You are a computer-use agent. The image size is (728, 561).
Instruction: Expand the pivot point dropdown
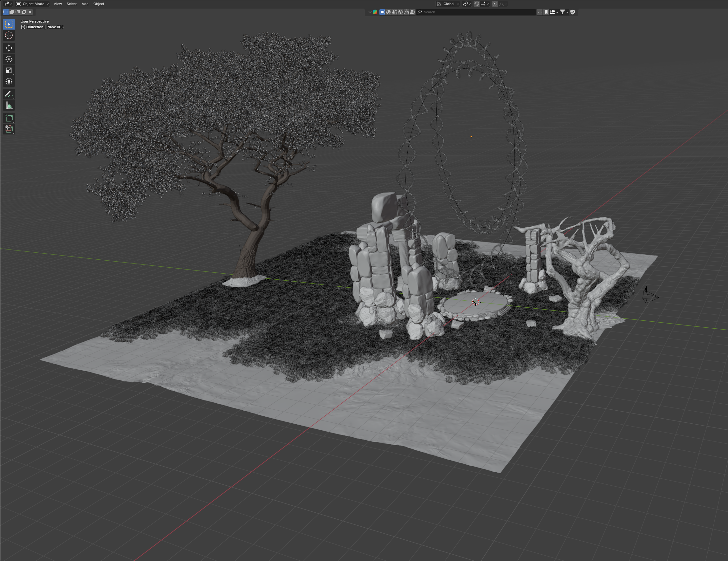[x=467, y=4]
